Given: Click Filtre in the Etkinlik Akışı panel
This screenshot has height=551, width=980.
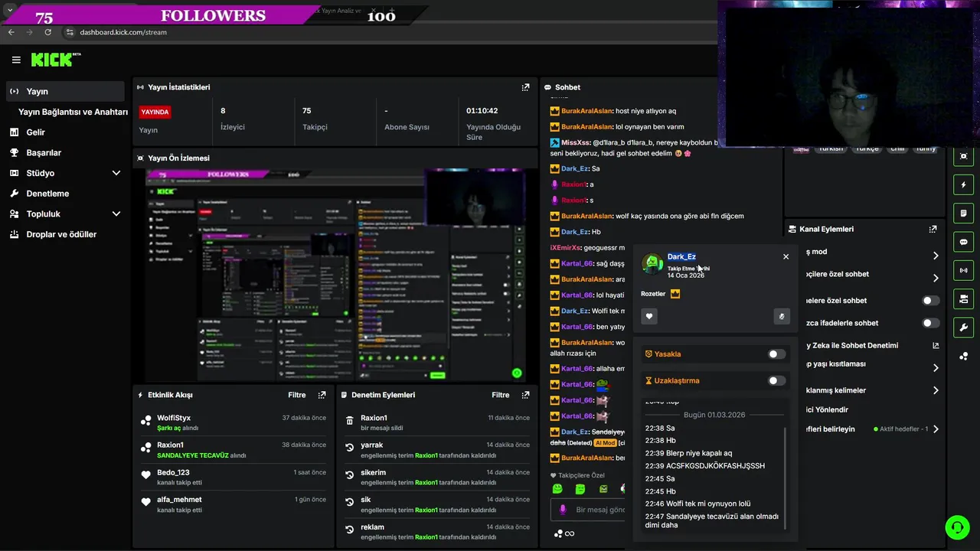Looking at the screenshot, I should click(296, 395).
